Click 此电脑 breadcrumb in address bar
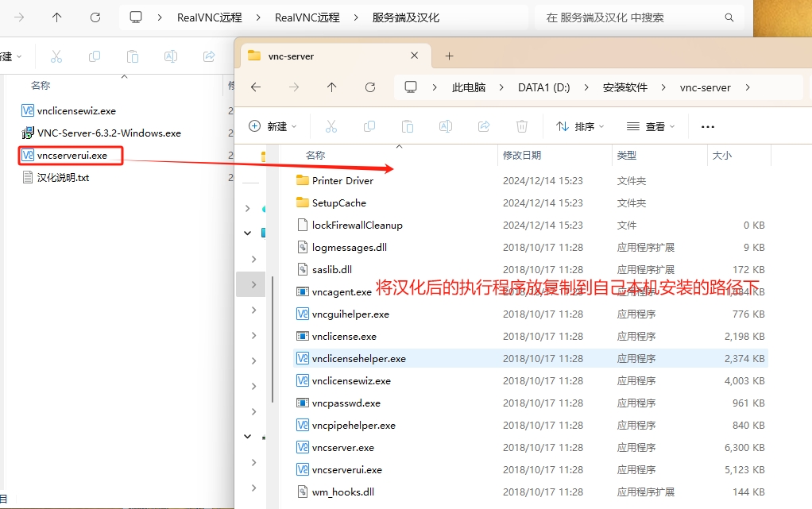Viewport: 812px width, 509px height. [469, 87]
